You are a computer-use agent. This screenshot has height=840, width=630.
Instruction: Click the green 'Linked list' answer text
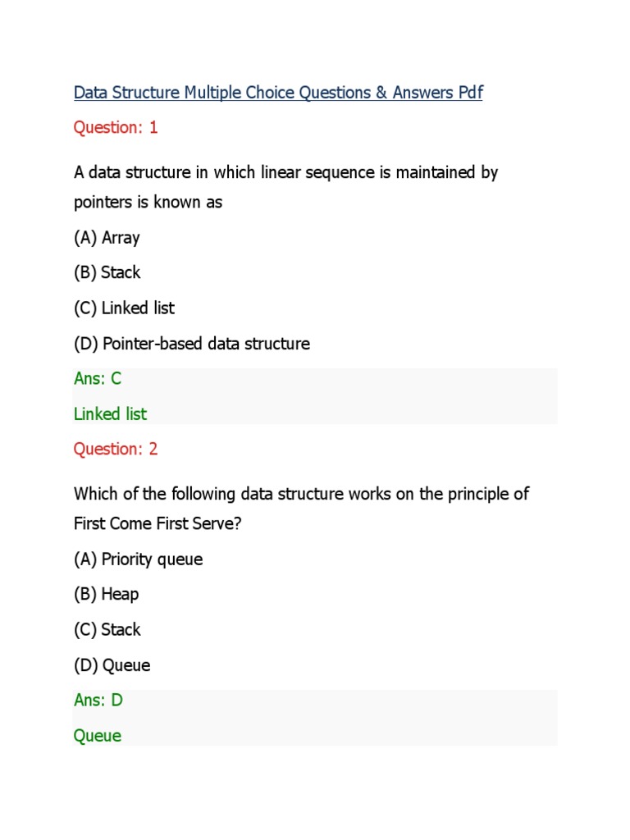pos(110,414)
